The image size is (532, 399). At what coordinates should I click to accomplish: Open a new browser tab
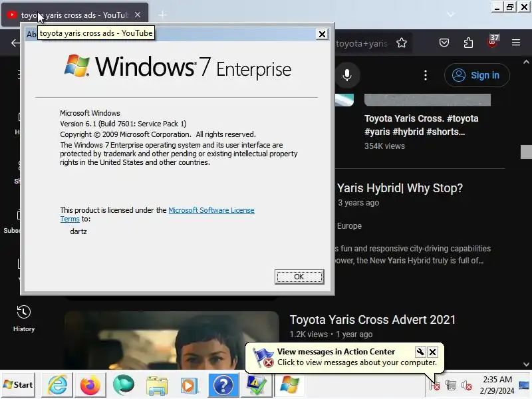pyautogui.click(x=163, y=15)
